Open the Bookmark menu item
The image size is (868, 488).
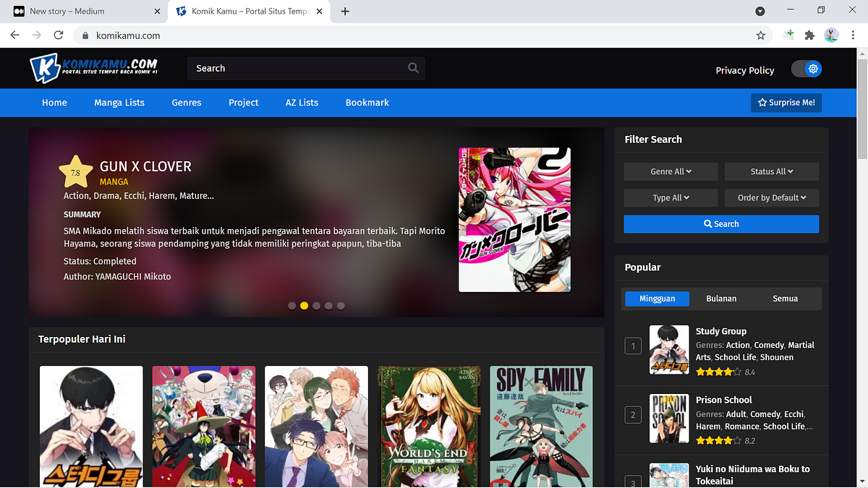(x=367, y=103)
